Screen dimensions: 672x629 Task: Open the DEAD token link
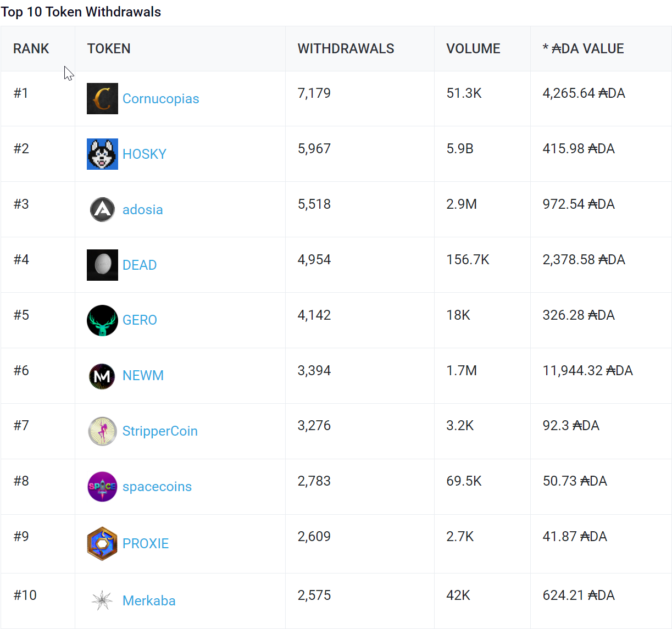140,265
